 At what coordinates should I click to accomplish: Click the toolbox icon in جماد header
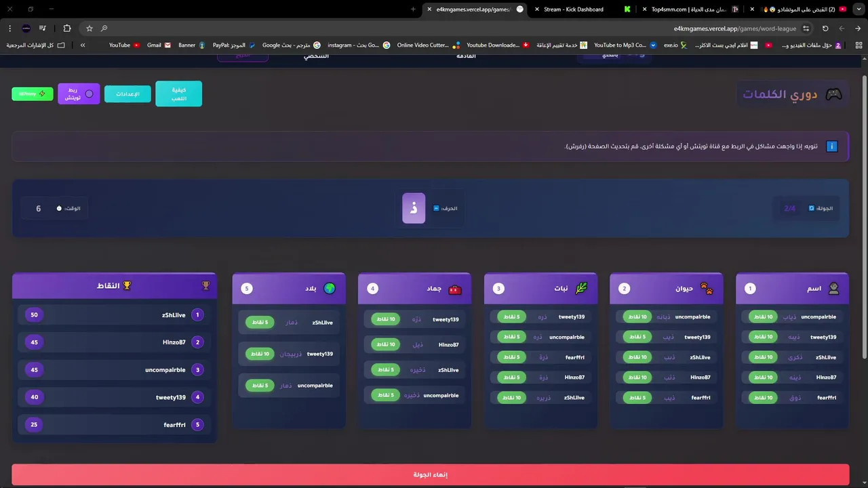point(455,289)
